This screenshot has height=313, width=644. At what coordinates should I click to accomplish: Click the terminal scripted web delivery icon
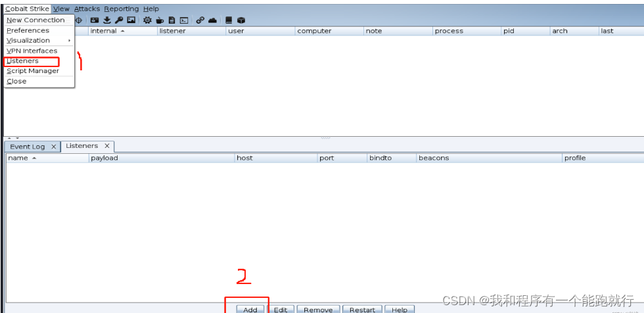tap(185, 20)
